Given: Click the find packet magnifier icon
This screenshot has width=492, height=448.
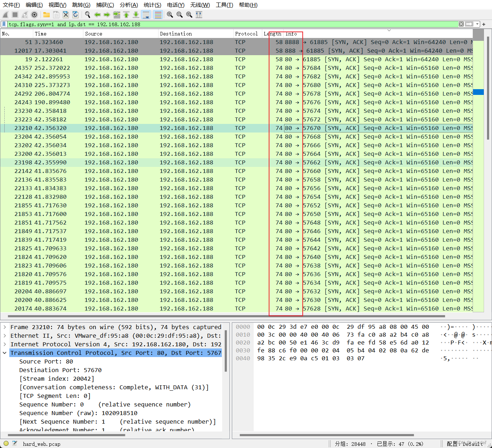Looking at the screenshot, I should (88, 15).
